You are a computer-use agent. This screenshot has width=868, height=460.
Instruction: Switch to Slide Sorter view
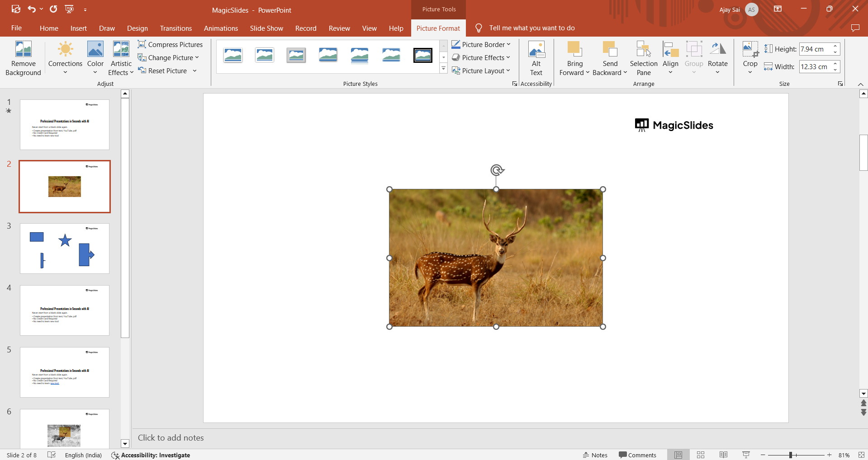(701, 455)
